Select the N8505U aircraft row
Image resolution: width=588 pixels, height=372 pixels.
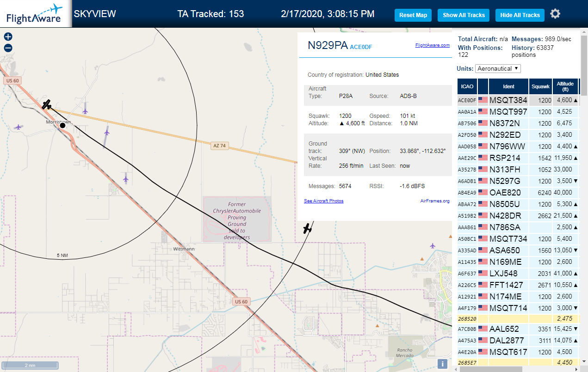[518, 204]
